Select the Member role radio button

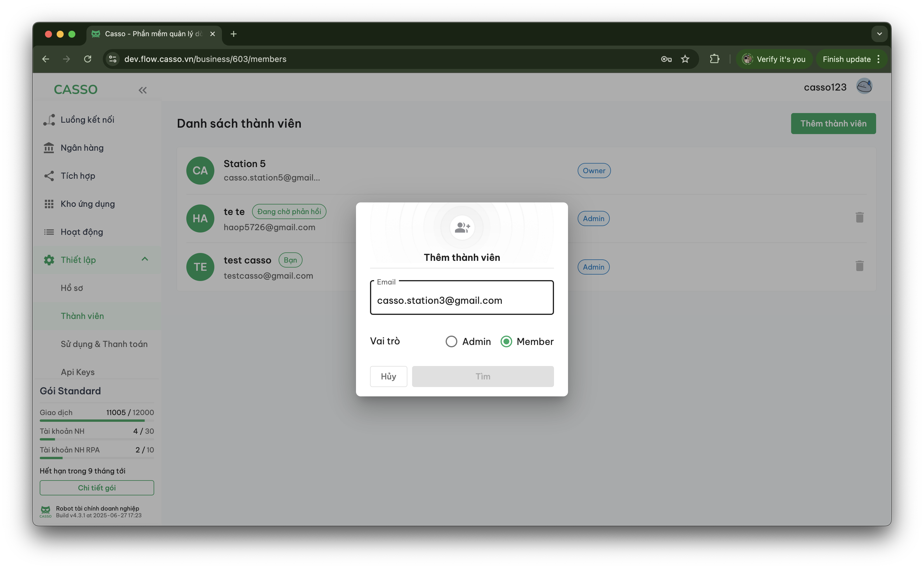[506, 341]
